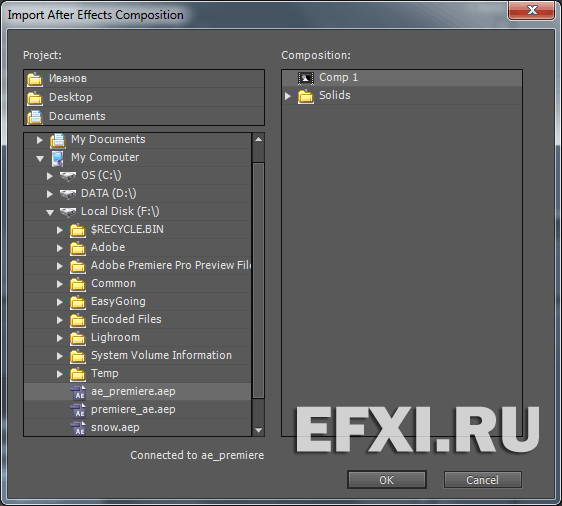Screen dimensions: 562x506
Task: Expand the OS (C:\) drive node
Action: tap(50, 176)
